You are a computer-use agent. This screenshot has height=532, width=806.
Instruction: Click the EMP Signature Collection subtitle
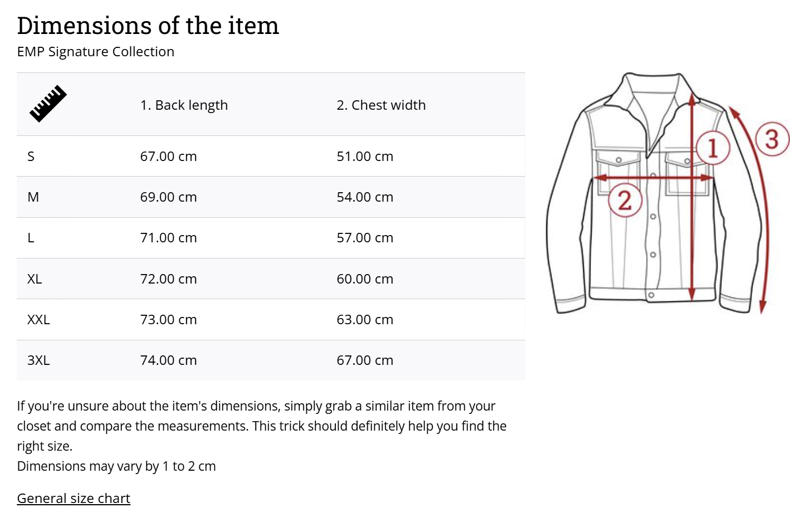click(x=96, y=52)
